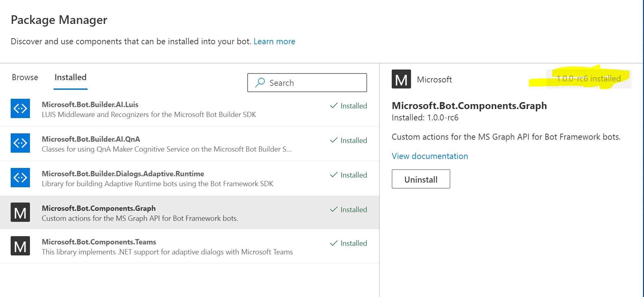Click the Installed checkmark for the QnA package
The height and width of the screenshot is (297, 644).
pyautogui.click(x=333, y=140)
